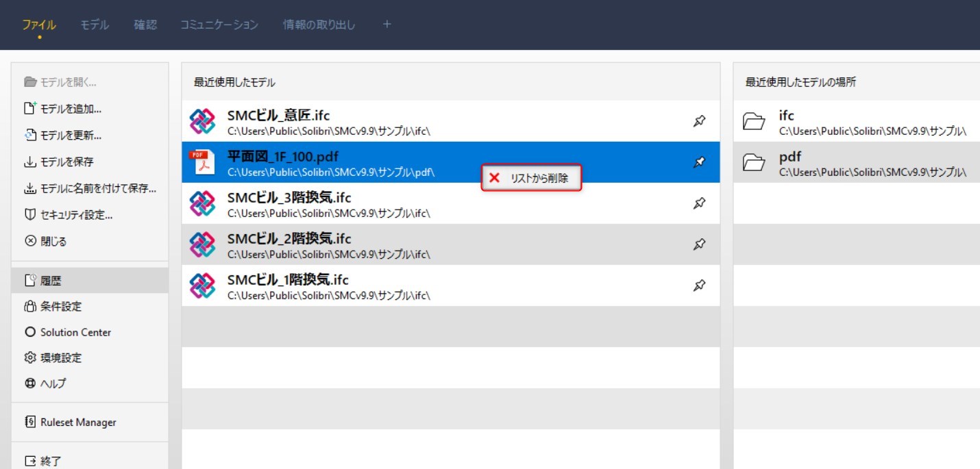Click Solibri icon of SMCビル_2階換気.ifc
The height and width of the screenshot is (469, 980).
(x=202, y=244)
